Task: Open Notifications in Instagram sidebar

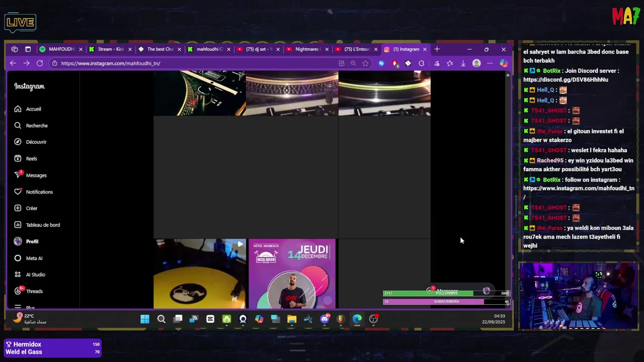Action: pyautogui.click(x=33, y=192)
